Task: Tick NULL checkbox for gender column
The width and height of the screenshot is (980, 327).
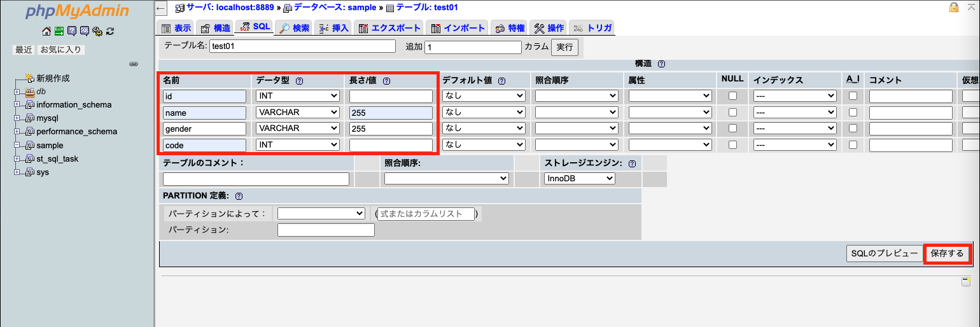Action: [x=732, y=129]
